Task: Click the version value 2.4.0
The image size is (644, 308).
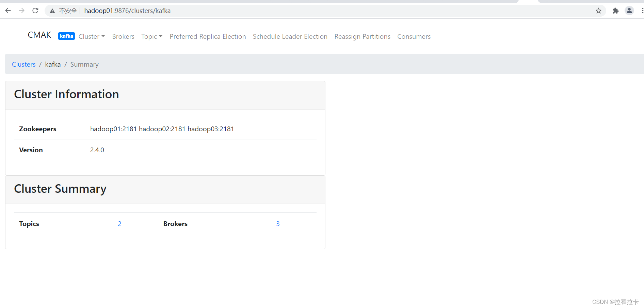Action: pos(97,150)
